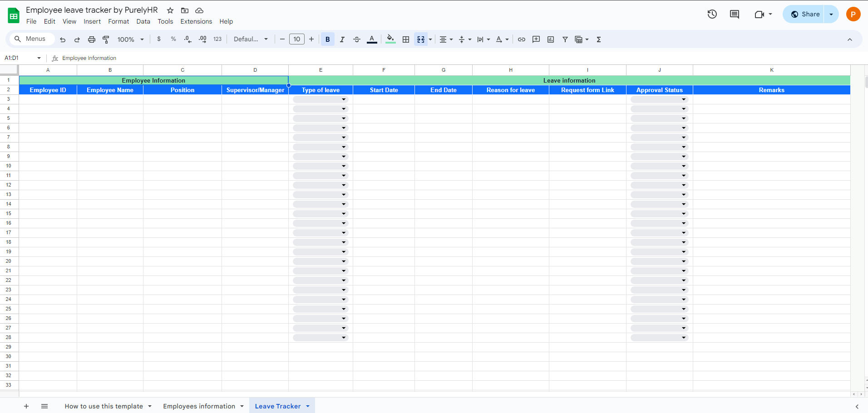Open the text color picker

371,39
